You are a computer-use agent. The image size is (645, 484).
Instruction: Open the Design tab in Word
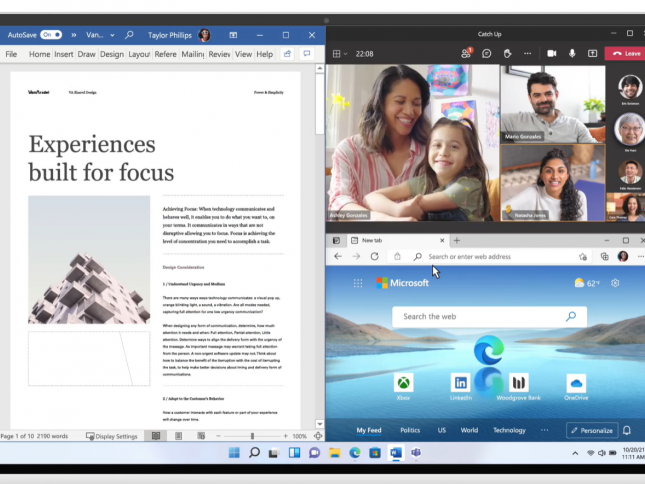pos(112,54)
